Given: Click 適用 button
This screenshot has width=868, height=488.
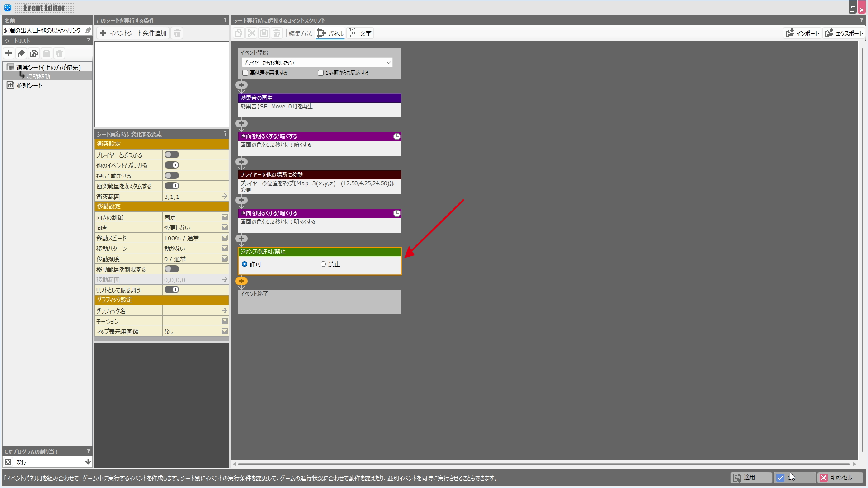Looking at the screenshot, I should pyautogui.click(x=751, y=478).
